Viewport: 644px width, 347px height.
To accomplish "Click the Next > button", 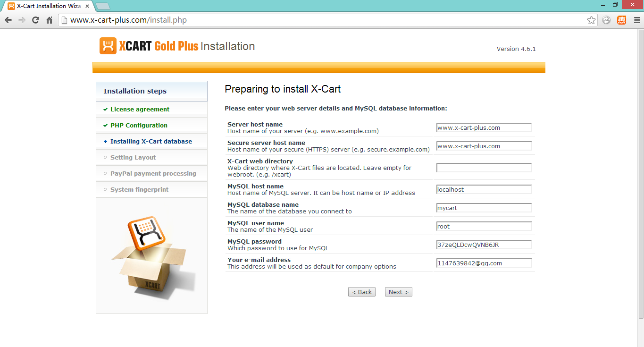I will [399, 292].
